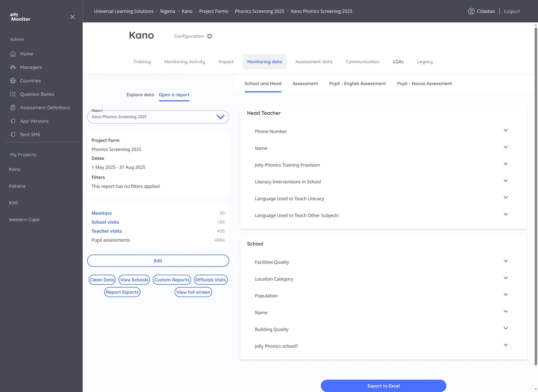Click the Project Forms breadcrumb
Viewport: 538px width, 392px height.
(214, 11)
